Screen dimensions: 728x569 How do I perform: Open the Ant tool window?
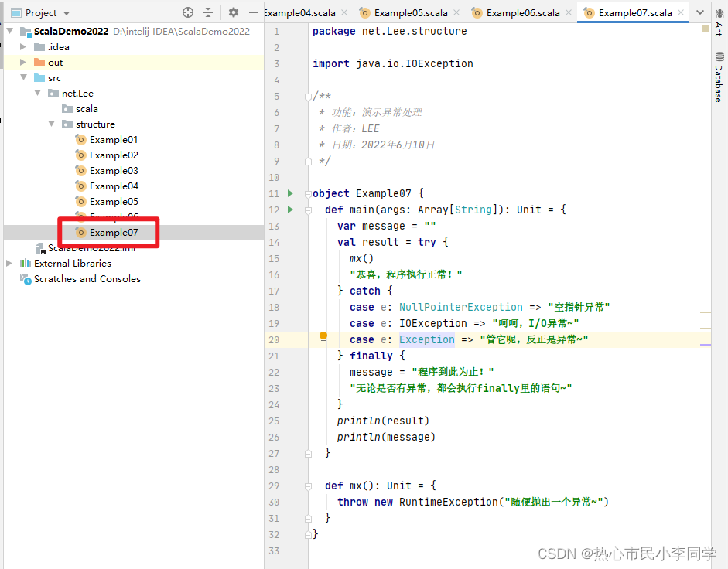click(x=719, y=22)
